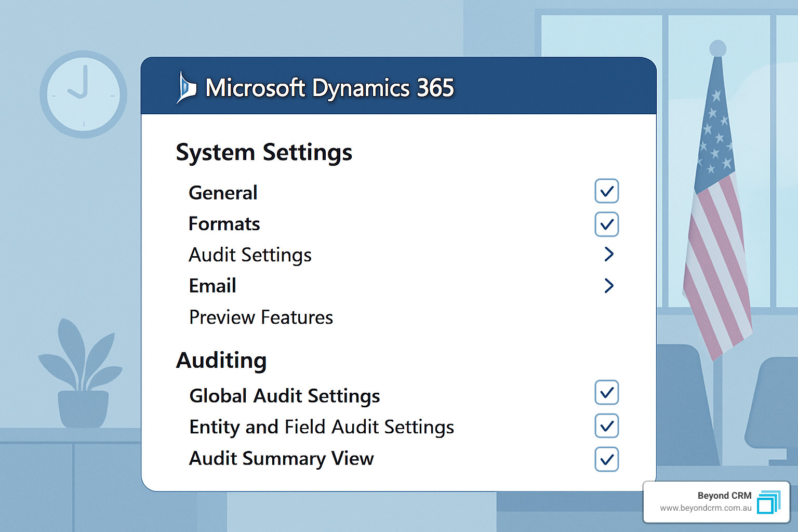Open the General settings item
The width and height of the screenshot is (798, 532).
tap(223, 193)
